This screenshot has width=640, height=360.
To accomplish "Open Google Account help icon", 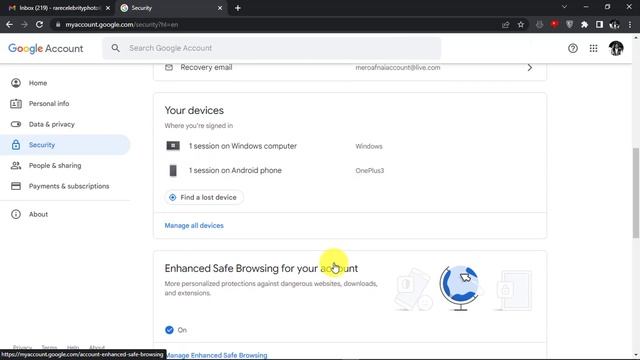I will [x=573, y=48].
